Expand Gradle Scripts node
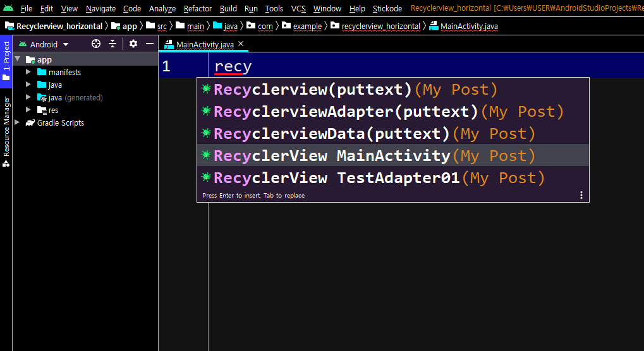The image size is (644, 351). click(17, 122)
